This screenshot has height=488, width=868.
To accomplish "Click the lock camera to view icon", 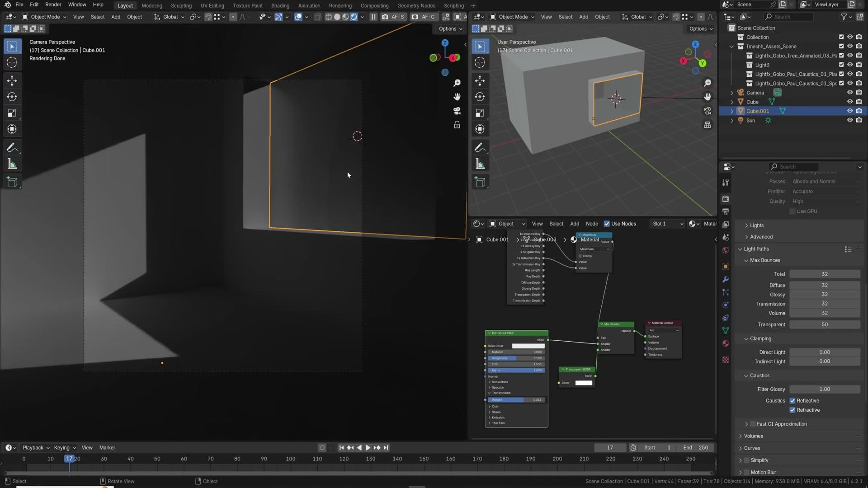I will 457,125.
